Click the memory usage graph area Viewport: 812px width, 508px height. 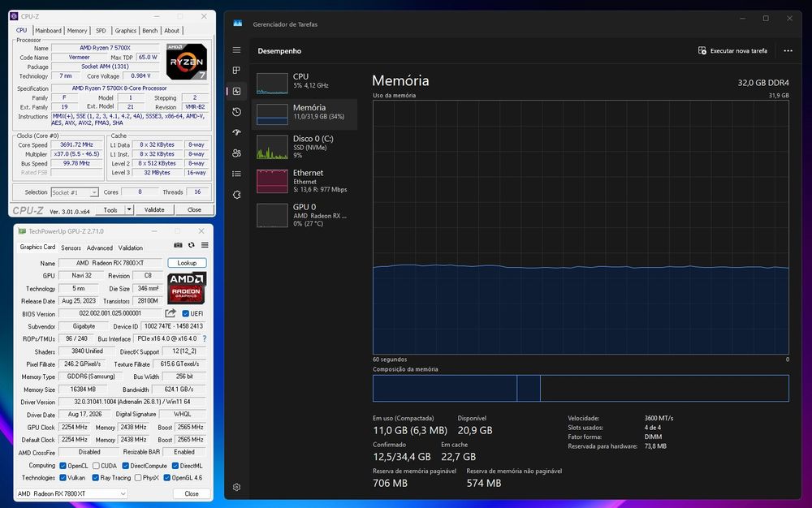[x=581, y=227]
